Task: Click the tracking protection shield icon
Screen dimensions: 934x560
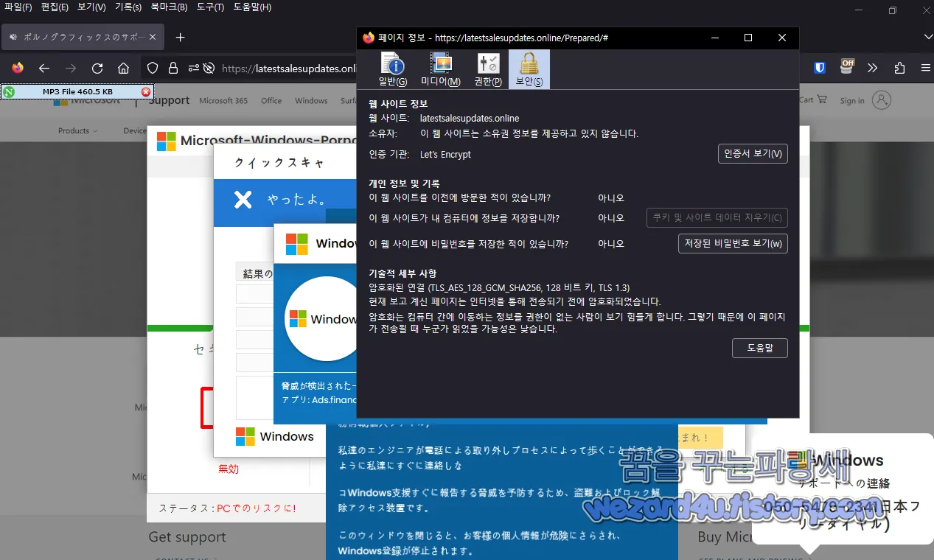Action: point(153,69)
